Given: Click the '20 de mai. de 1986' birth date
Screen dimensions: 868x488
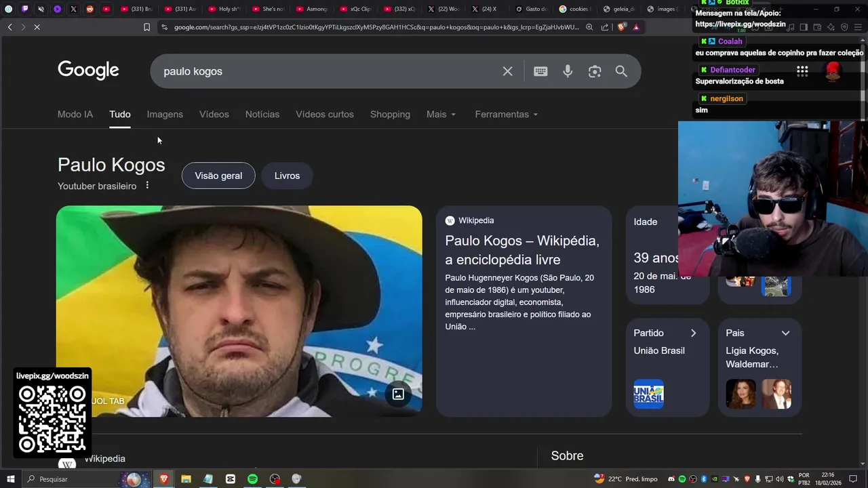Looking at the screenshot, I should pos(663,283).
